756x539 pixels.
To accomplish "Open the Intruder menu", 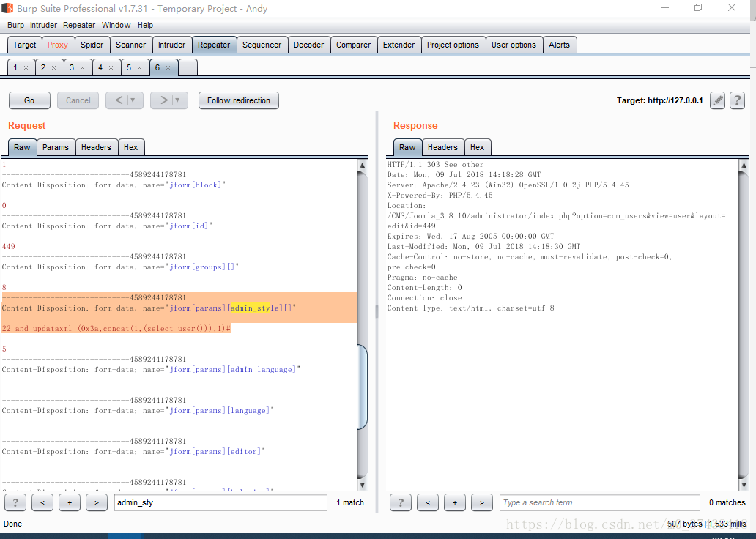I will 43,25.
